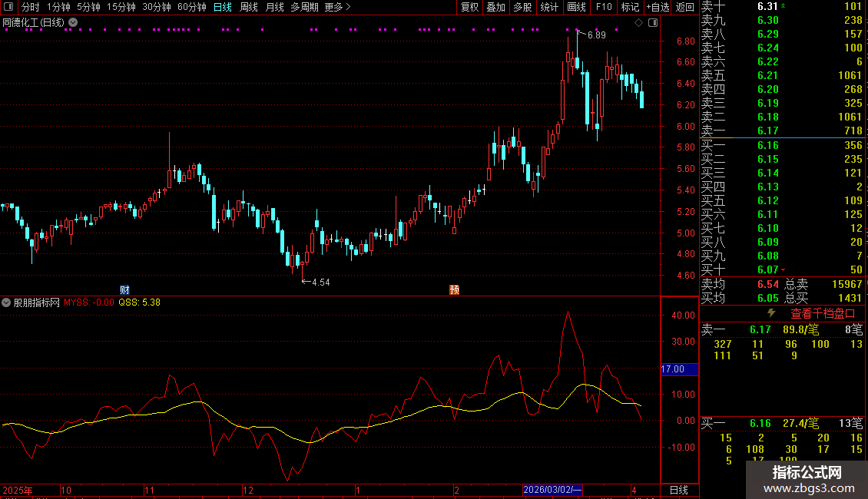Click the 17.00 indicator axis marker
The image size is (868, 499).
pyautogui.click(x=679, y=369)
